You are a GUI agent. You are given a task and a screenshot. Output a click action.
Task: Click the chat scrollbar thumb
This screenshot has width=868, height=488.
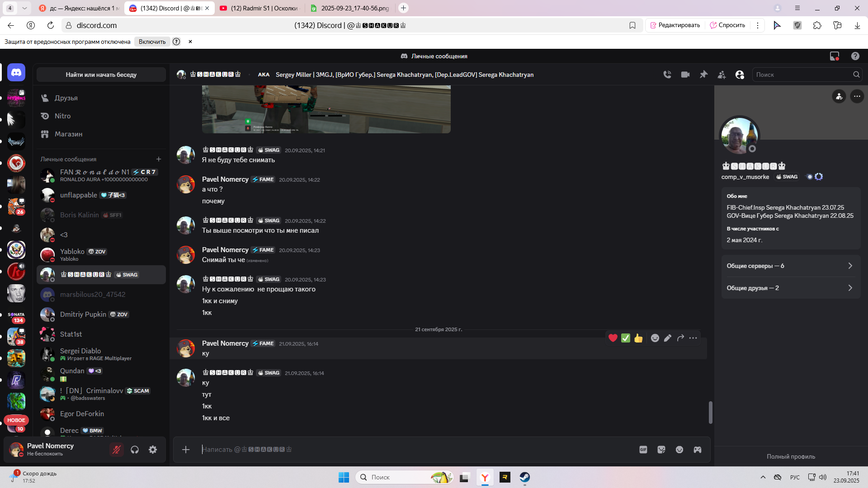click(x=710, y=412)
